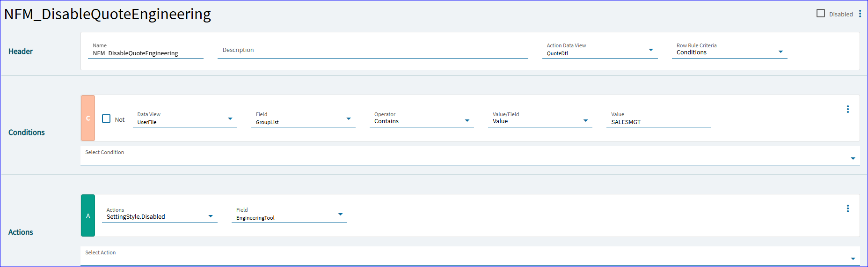Open the rule's three-dot menu beside Disabled
This screenshot has height=267, width=868.
[860, 14]
